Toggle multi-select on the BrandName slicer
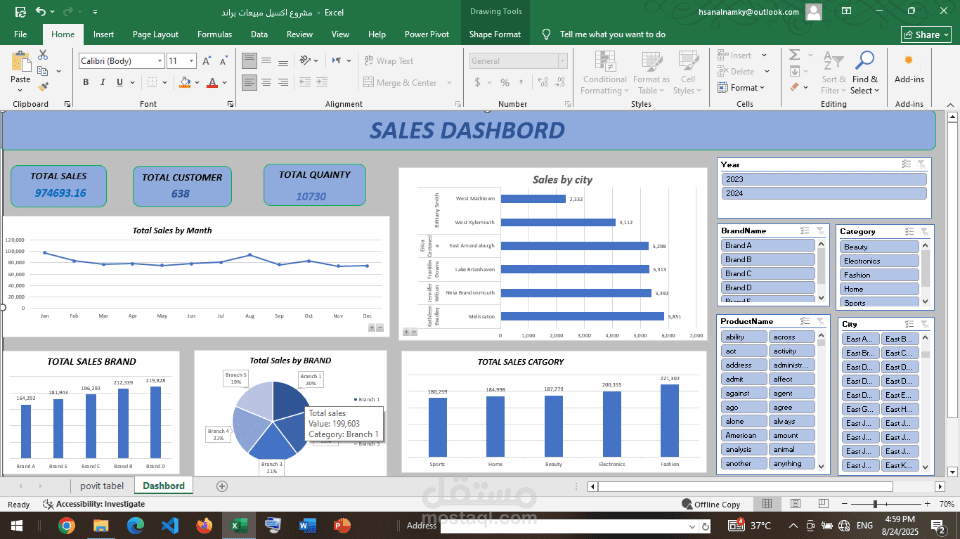This screenshot has height=539, width=960. pyautogui.click(x=804, y=231)
